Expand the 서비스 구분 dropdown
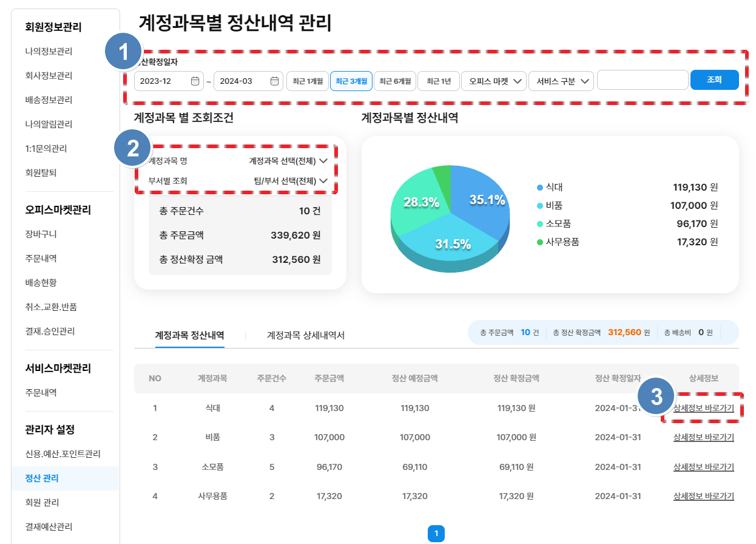 561,81
